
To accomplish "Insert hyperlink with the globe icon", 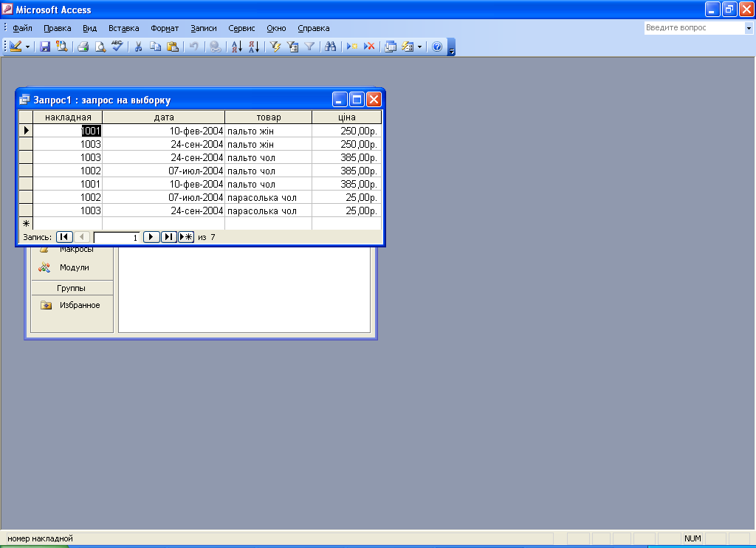I will [216, 47].
